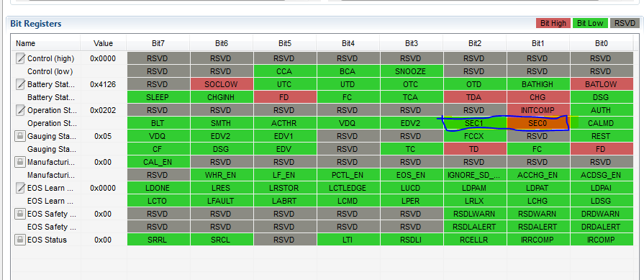Click the Bit7 column header
The height and width of the screenshot is (280, 644).
click(x=158, y=43)
